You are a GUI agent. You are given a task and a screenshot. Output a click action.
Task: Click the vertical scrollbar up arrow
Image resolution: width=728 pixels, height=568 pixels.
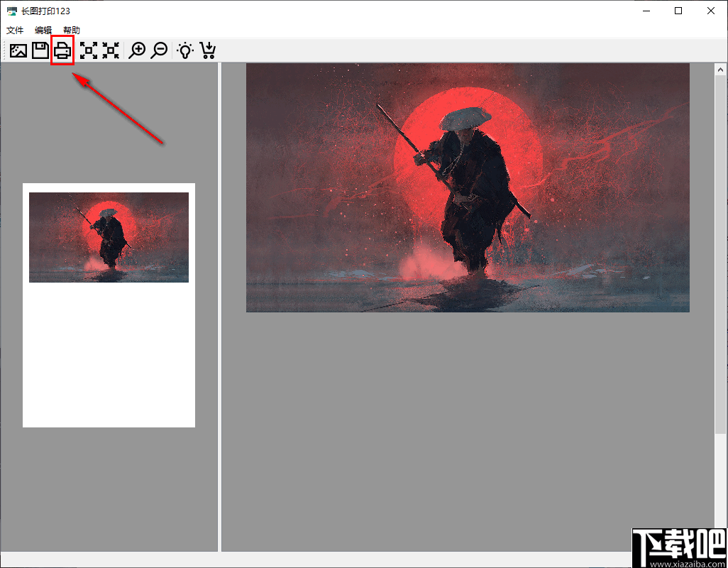pyautogui.click(x=720, y=70)
